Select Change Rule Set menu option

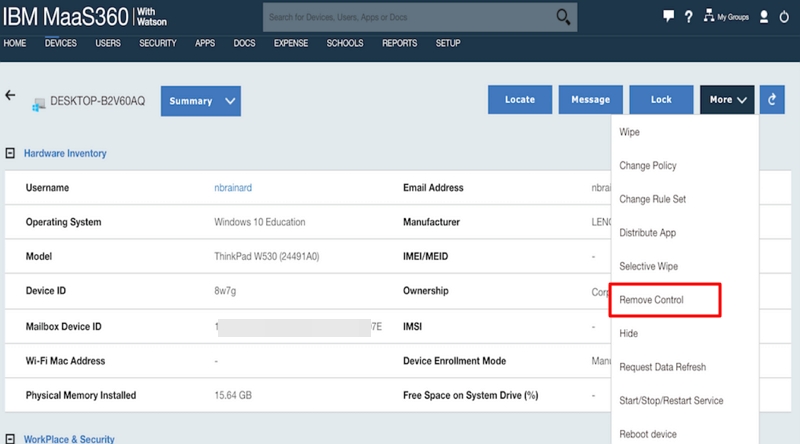pos(653,199)
